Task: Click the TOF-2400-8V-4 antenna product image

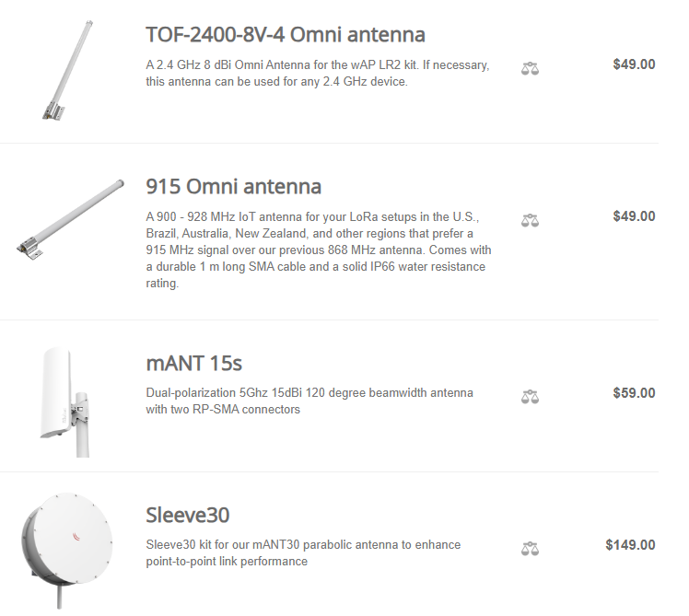Action: (x=67, y=70)
